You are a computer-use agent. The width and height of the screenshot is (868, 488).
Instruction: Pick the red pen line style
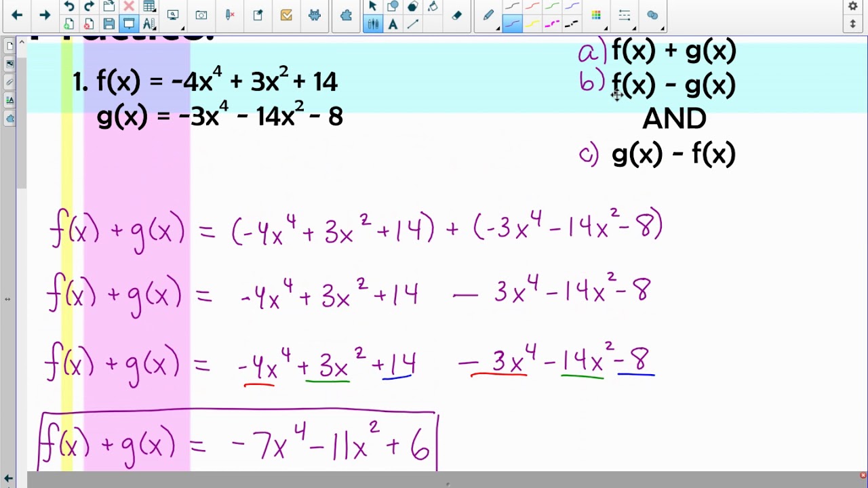532,7
